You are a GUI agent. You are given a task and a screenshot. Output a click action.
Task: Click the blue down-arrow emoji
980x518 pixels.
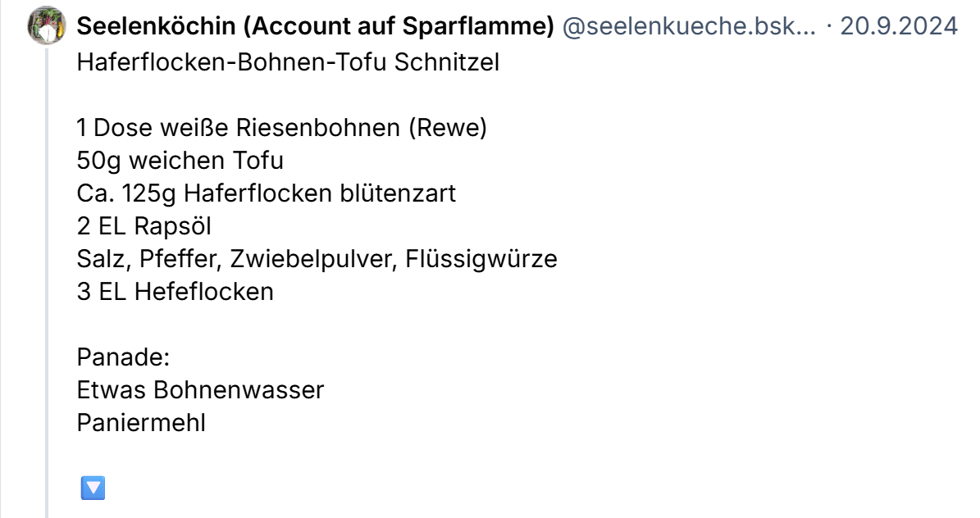pyautogui.click(x=93, y=488)
